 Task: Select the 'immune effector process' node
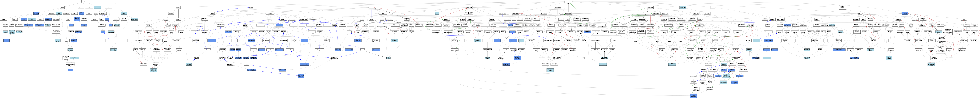coord(964,19)
